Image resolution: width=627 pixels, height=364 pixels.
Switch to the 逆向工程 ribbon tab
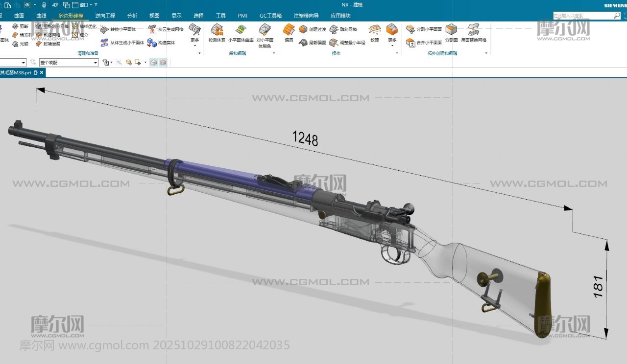105,16
